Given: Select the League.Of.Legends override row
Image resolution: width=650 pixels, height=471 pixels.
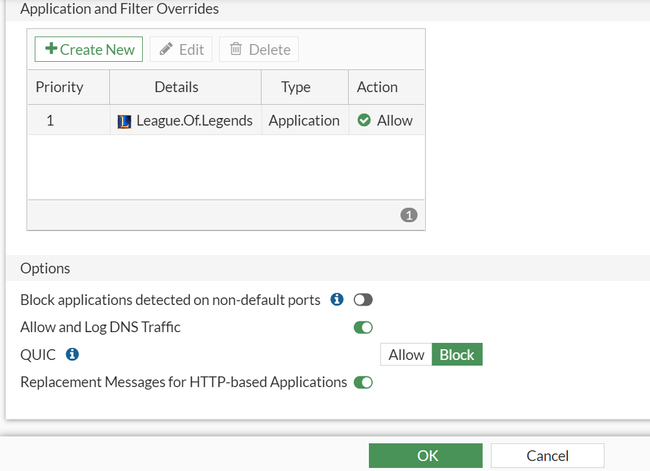Looking at the screenshot, I should click(225, 121).
